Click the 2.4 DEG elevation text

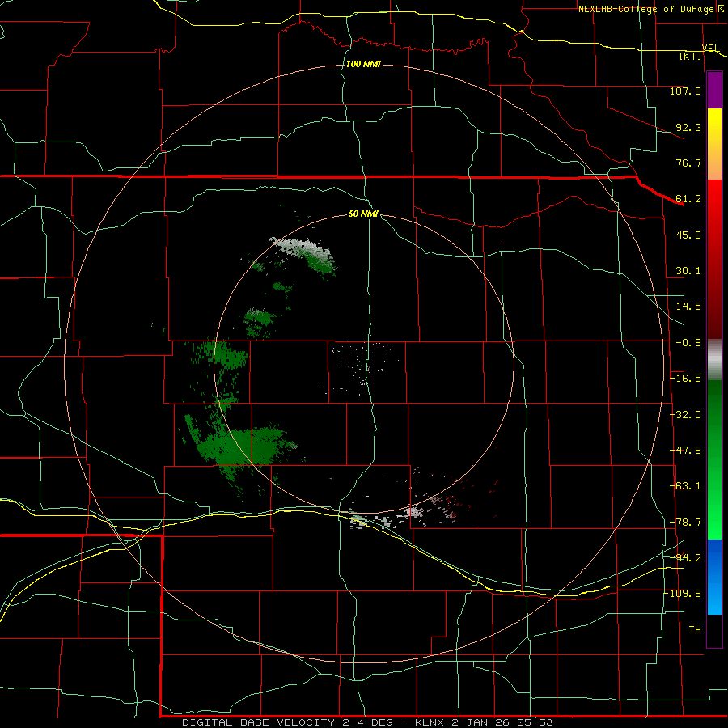(x=367, y=722)
